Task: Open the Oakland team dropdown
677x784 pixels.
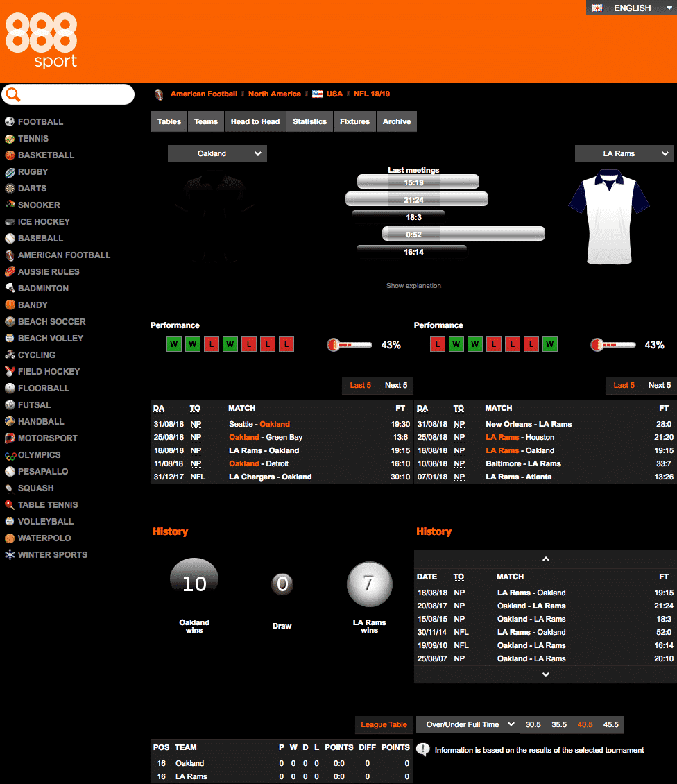Action: (217, 153)
